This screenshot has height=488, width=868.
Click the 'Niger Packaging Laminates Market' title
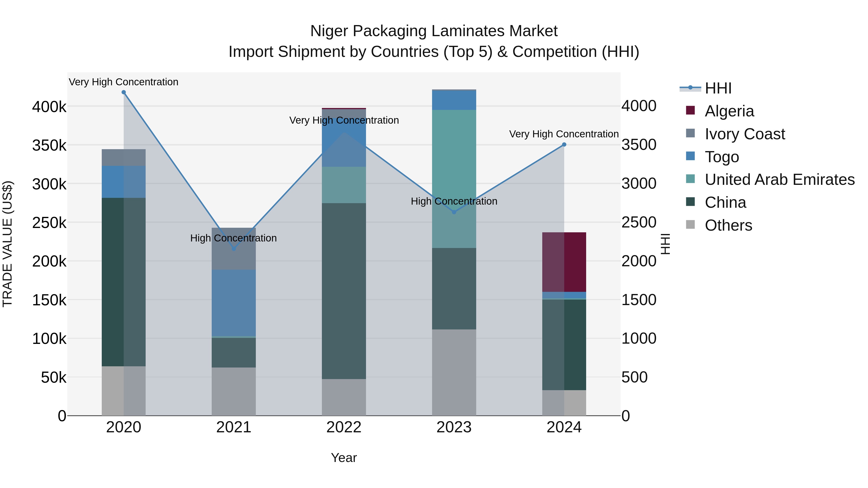tap(434, 31)
